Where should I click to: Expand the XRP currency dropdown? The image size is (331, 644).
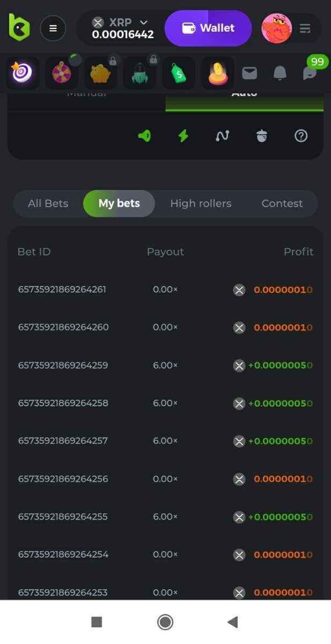pos(143,23)
